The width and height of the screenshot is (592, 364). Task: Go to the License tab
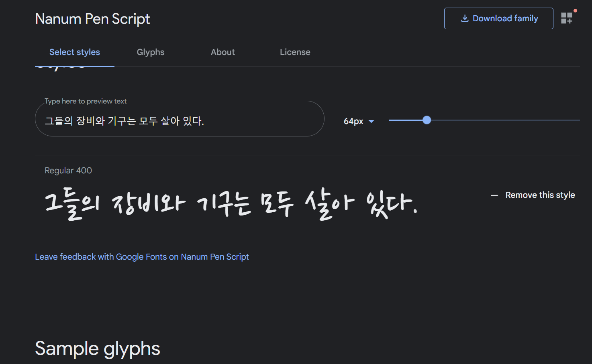pyautogui.click(x=295, y=52)
